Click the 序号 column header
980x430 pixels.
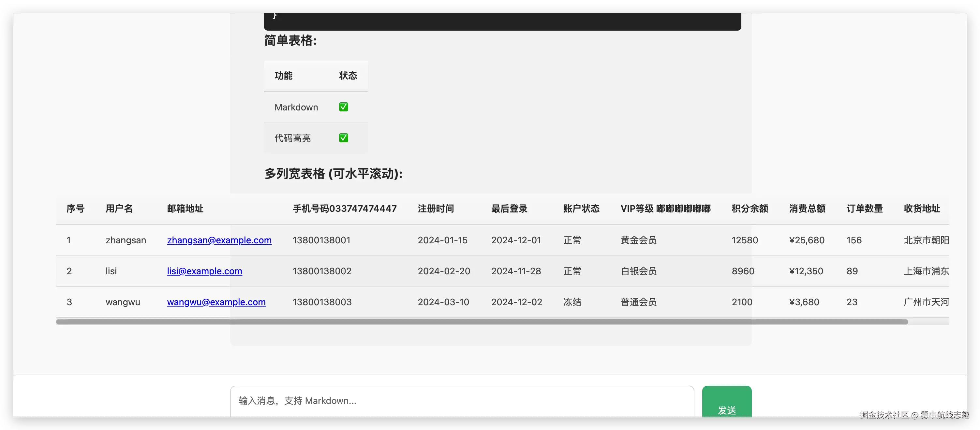tap(75, 209)
